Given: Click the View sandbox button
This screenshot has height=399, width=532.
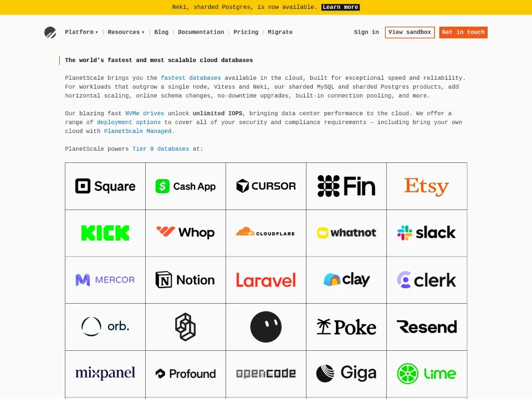Looking at the screenshot, I should click(x=410, y=32).
